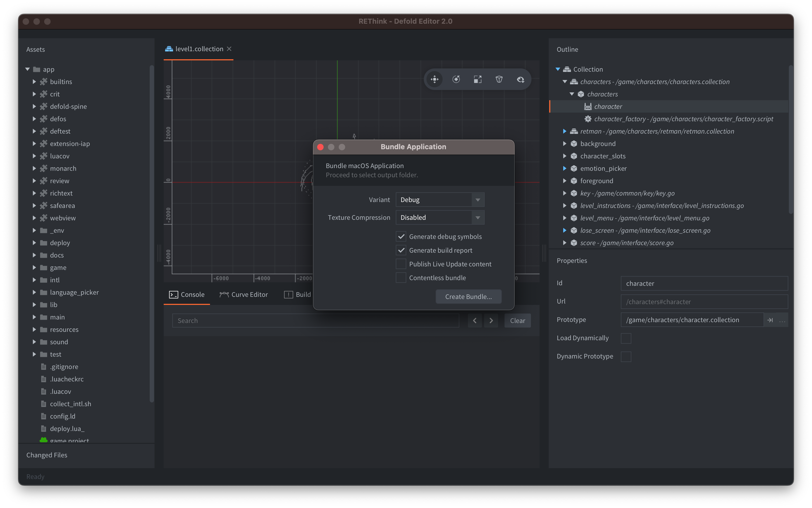Check the Contentless bundle option
Image resolution: width=812 pixels, height=508 pixels.
pyautogui.click(x=401, y=278)
